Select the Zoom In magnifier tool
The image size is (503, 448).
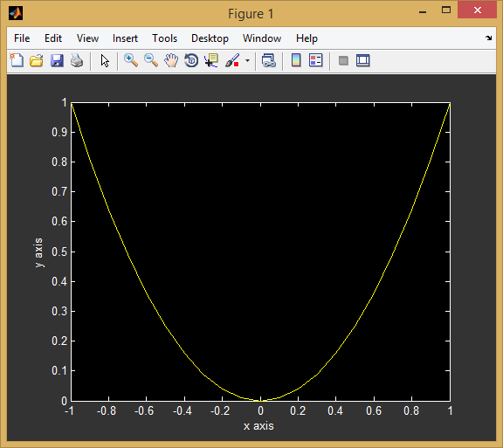[131, 60]
